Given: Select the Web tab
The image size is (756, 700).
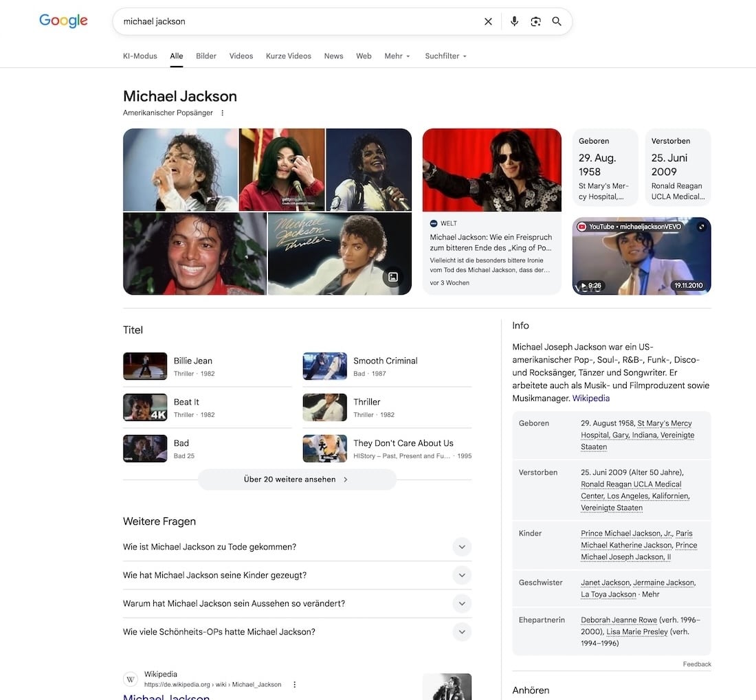Looking at the screenshot, I should click(364, 56).
